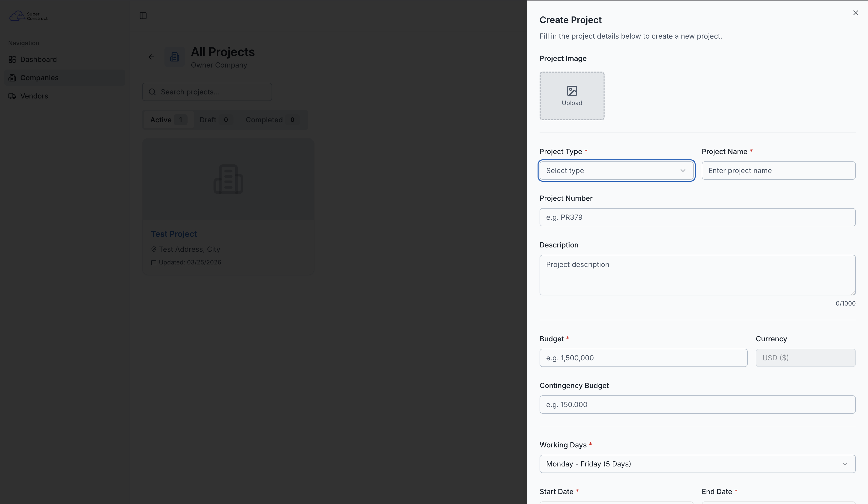Click the location pin icon by Test Address

(x=154, y=249)
